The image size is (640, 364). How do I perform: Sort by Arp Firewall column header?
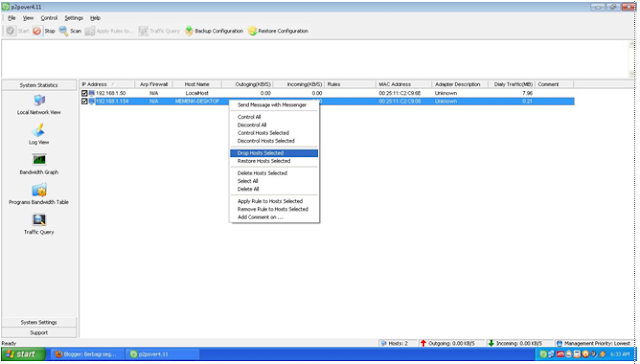(x=154, y=84)
